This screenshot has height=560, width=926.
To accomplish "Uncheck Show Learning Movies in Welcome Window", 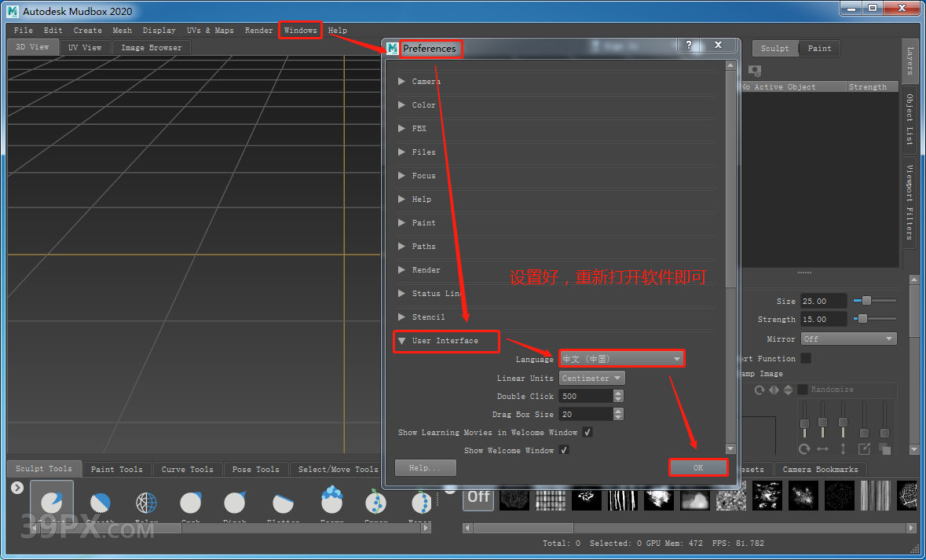I will (587, 433).
